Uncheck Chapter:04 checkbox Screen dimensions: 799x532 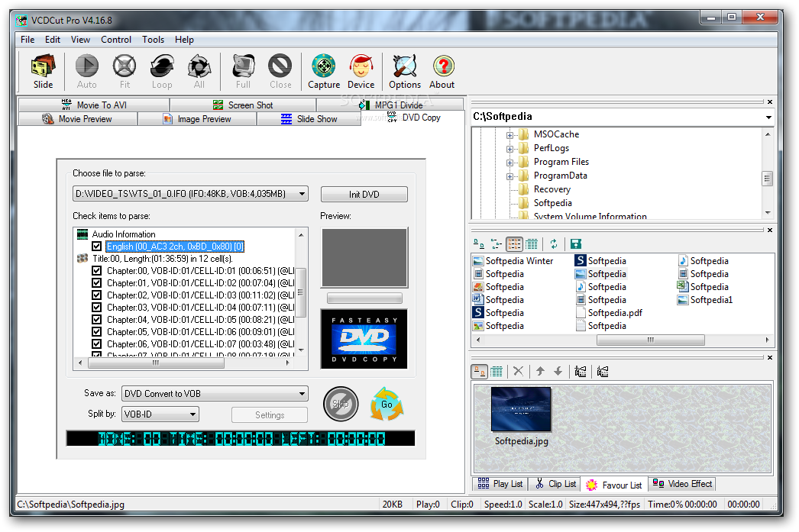click(x=96, y=320)
